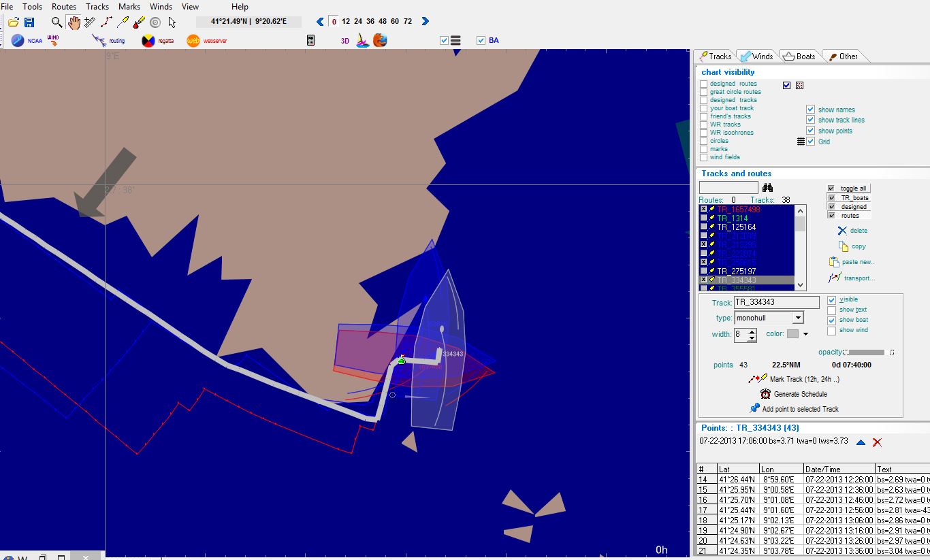Add point to selected Track
930x560 pixels.
point(794,409)
